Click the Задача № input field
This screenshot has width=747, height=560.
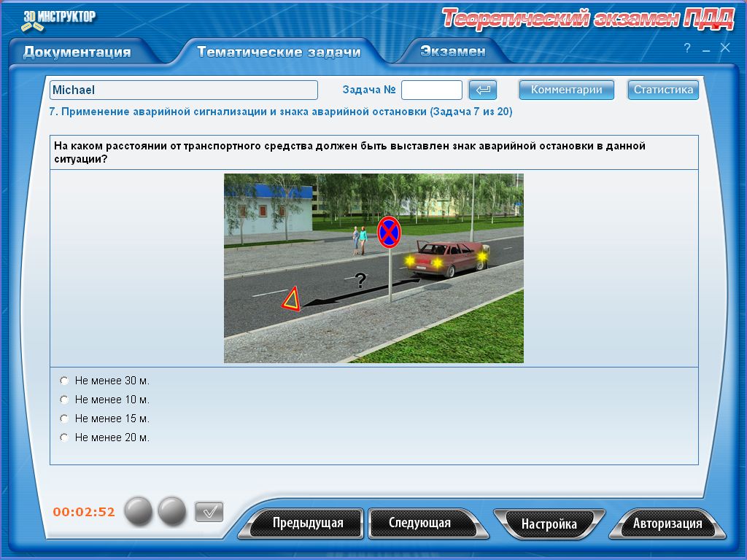pyautogui.click(x=431, y=90)
